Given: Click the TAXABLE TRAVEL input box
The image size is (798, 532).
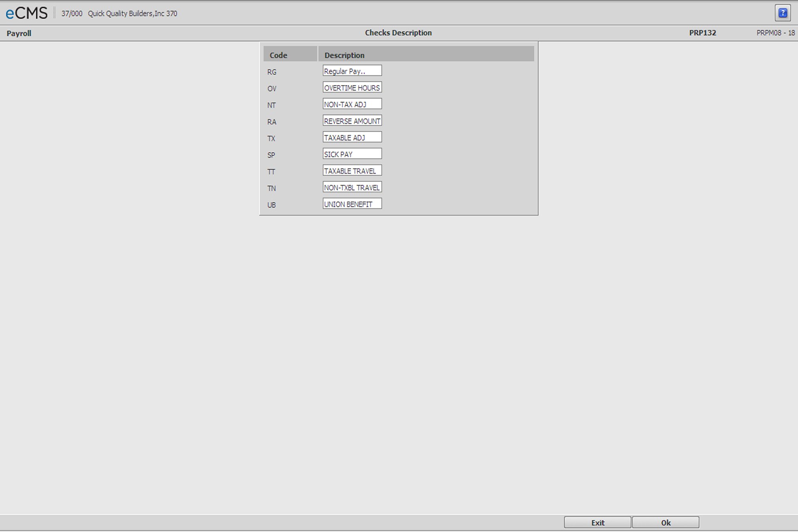Looking at the screenshot, I should [352, 170].
